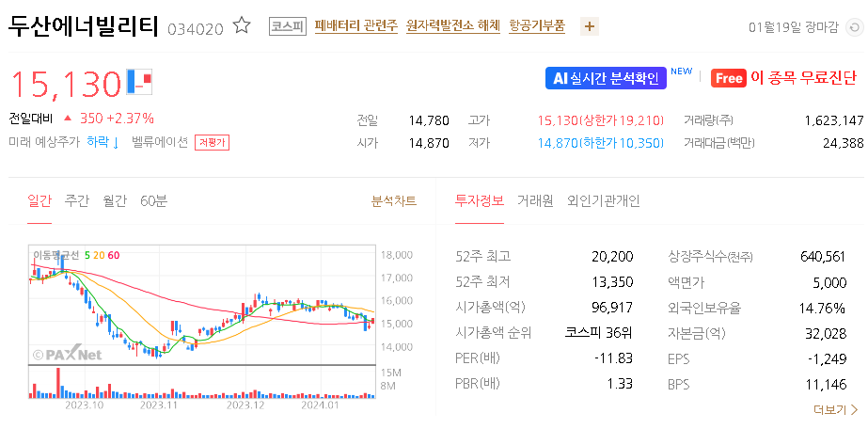Click the volume bar chart below

[x=201, y=382]
